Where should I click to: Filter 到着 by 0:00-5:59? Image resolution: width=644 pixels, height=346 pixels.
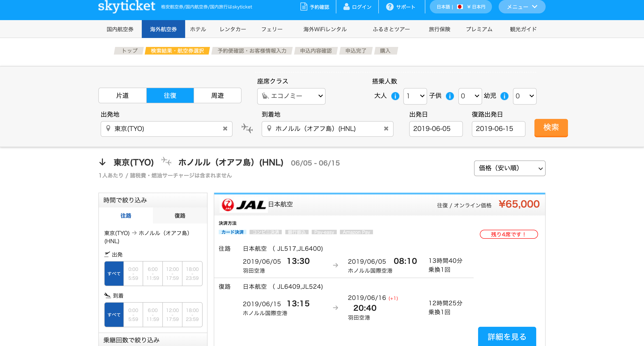tap(133, 315)
